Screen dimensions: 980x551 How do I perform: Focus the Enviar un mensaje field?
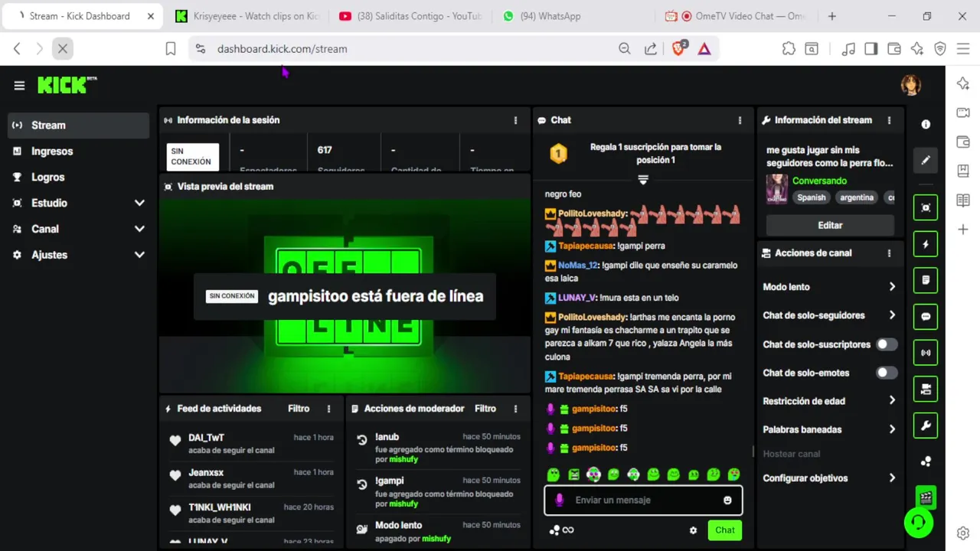tap(643, 500)
